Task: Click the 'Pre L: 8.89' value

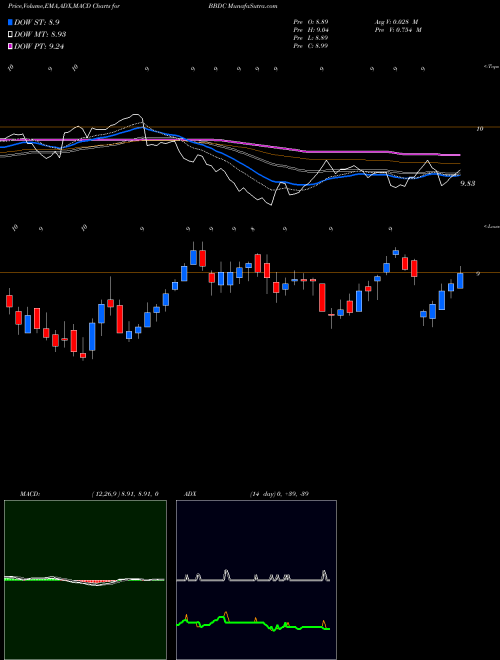Action: pos(311,38)
